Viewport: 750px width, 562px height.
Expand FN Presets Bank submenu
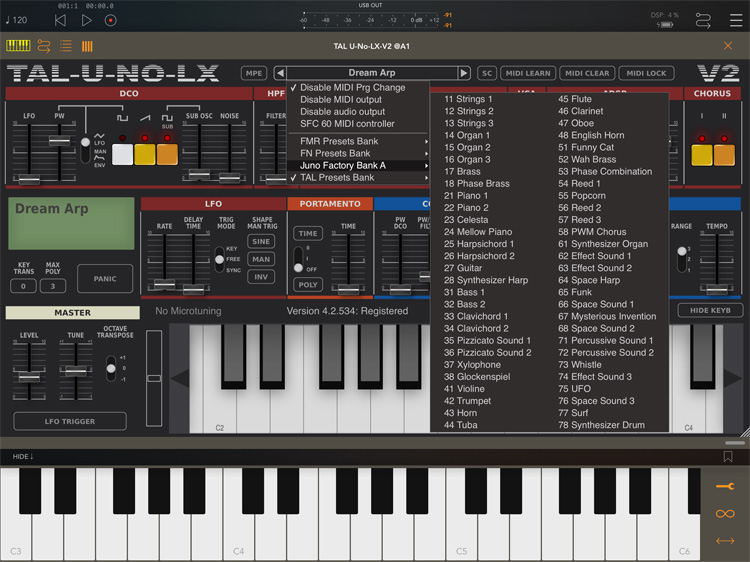[358, 153]
